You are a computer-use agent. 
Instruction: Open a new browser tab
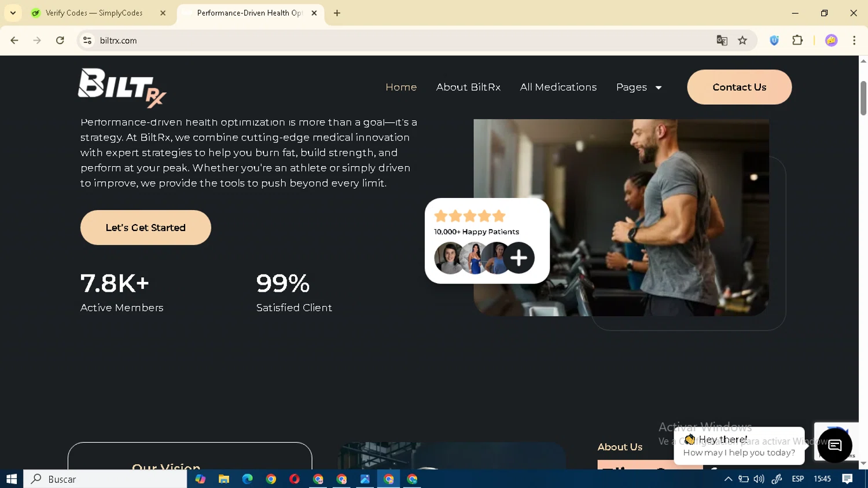[x=337, y=13]
